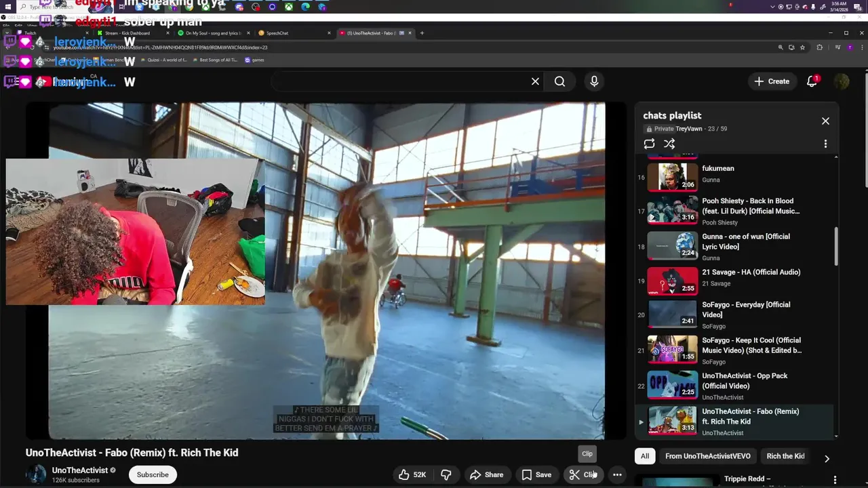
Task: Subscribe to UnoTheActivist channel
Action: coord(153,474)
